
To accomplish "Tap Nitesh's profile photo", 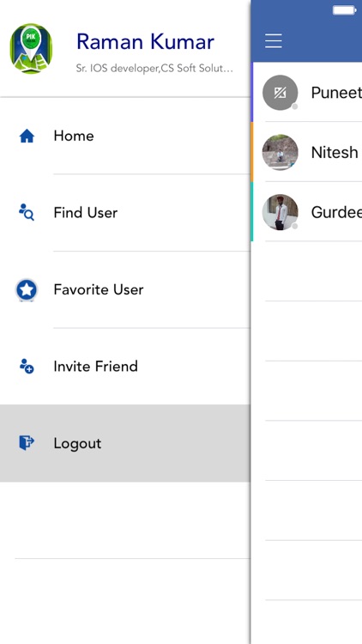I will tap(281, 152).
